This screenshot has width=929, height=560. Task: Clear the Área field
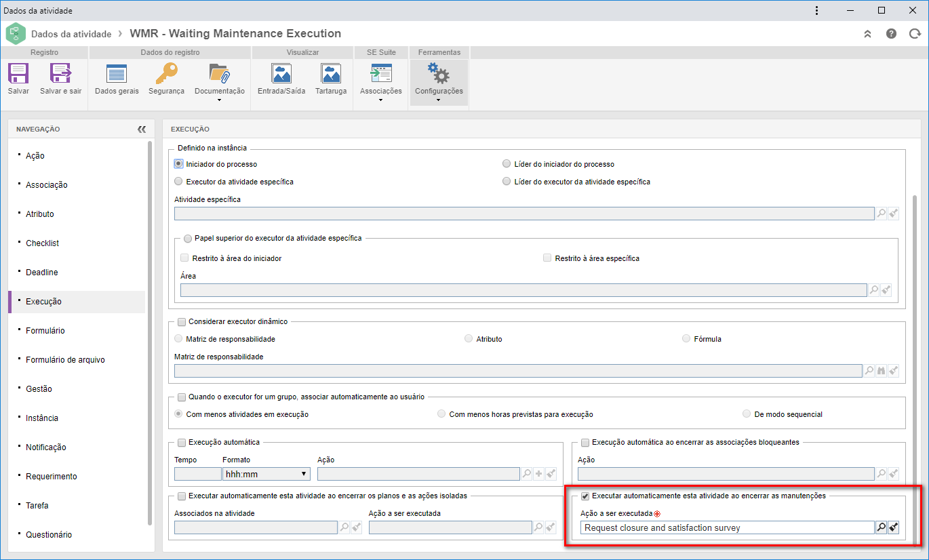pos(886,290)
